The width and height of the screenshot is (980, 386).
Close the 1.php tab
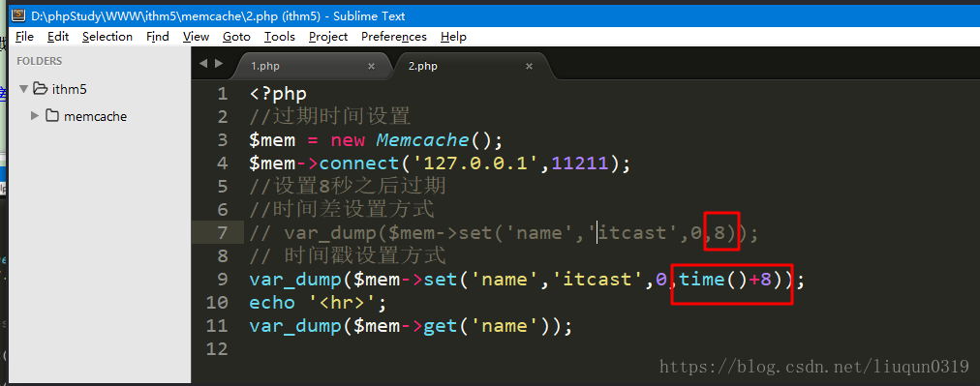(371, 66)
